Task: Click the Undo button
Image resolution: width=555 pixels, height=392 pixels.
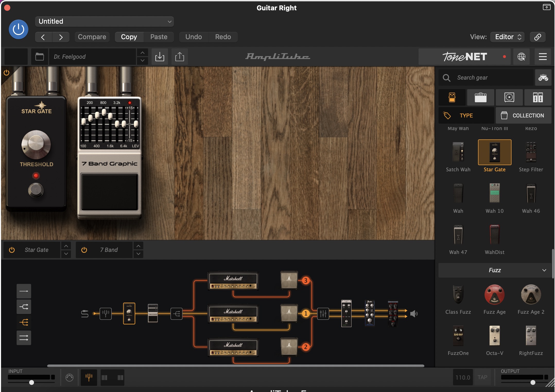Action: 194,37
